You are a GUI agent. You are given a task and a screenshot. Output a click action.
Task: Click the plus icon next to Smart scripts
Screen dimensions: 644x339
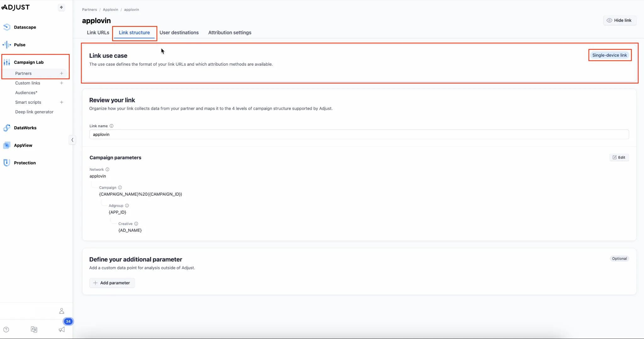(62, 102)
